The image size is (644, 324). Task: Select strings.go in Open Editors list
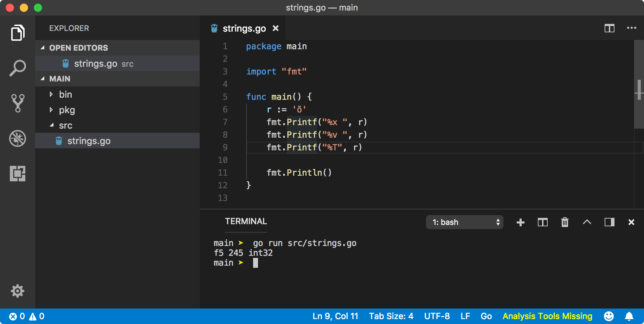(117, 63)
